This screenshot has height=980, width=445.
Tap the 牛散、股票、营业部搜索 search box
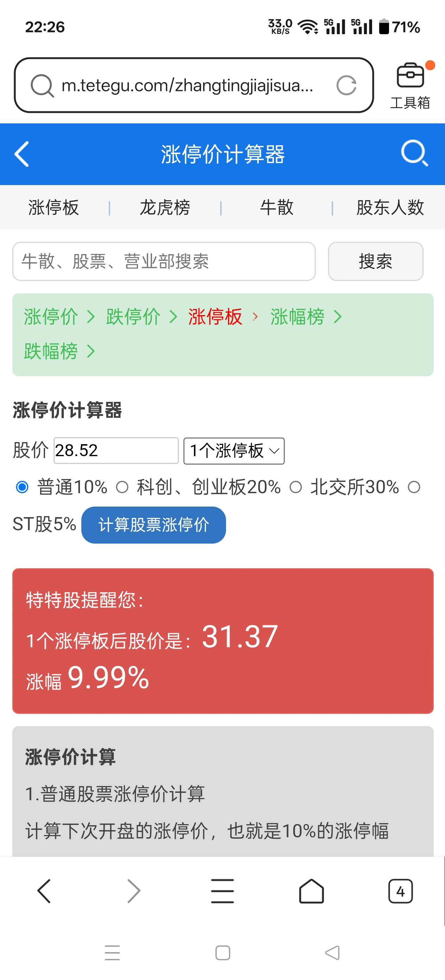[x=164, y=261]
